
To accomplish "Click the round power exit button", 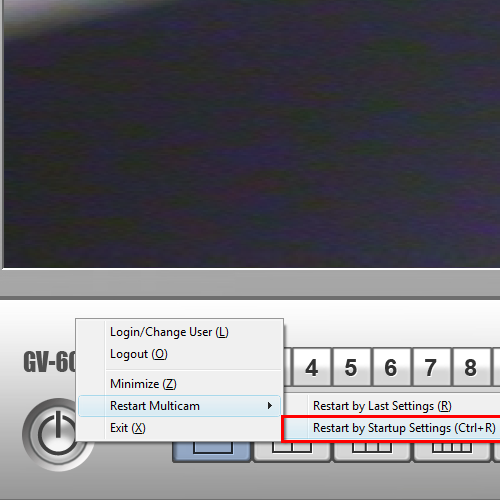I will (x=57, y=434).
